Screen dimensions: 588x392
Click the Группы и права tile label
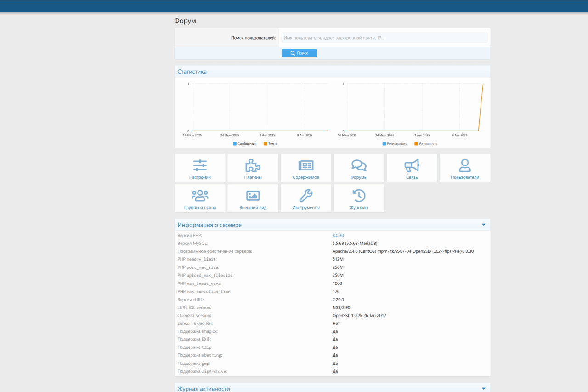coord(200,208)
